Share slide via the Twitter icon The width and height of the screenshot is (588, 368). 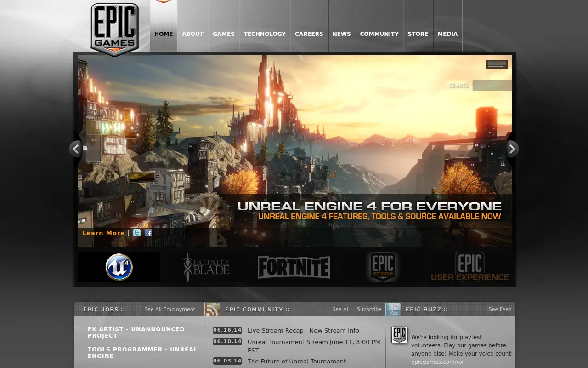[x=137, y=233]
